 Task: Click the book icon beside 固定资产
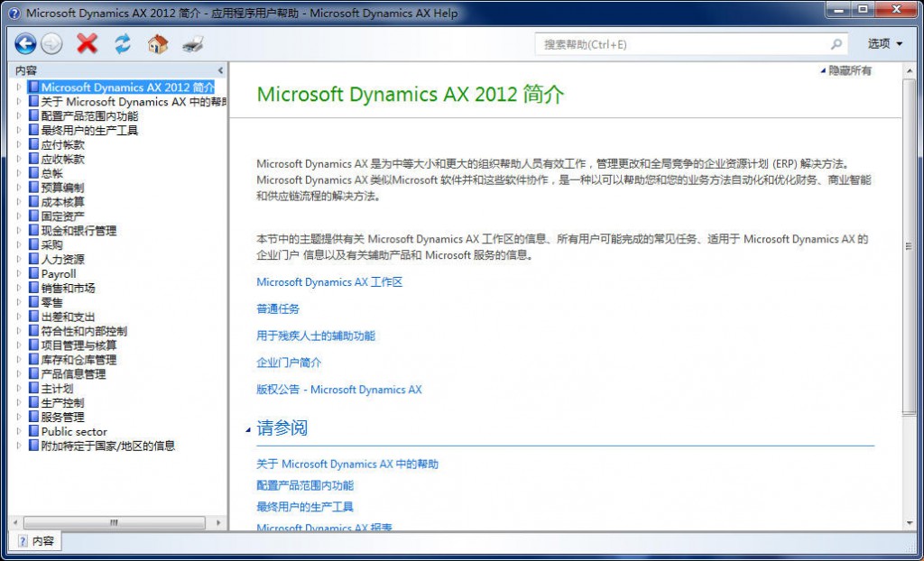click(x=33, y=216)
